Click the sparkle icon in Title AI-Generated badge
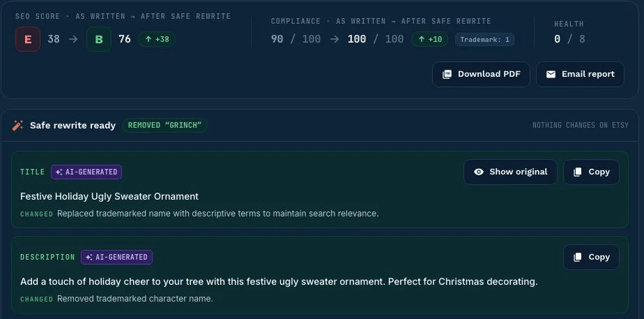Image resolution: width=644 pixels, height=319 pixels. pos(59,172)
